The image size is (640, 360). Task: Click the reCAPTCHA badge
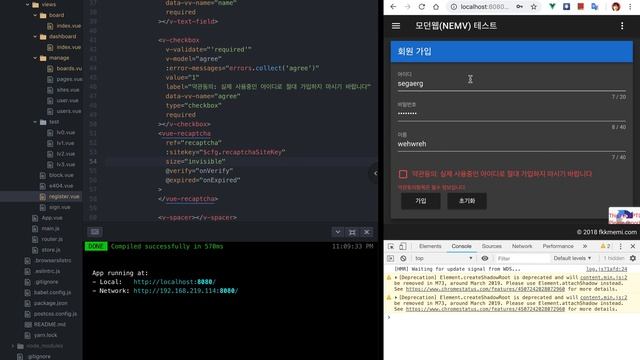click(624, 216)
